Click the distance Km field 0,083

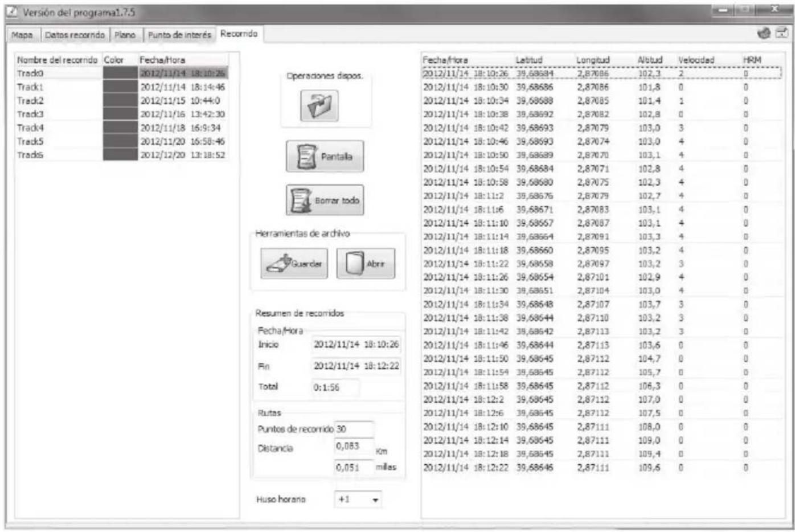click(354, 446)
